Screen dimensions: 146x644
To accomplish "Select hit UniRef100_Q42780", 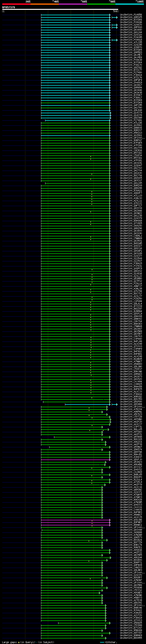I will pos(131,108).
